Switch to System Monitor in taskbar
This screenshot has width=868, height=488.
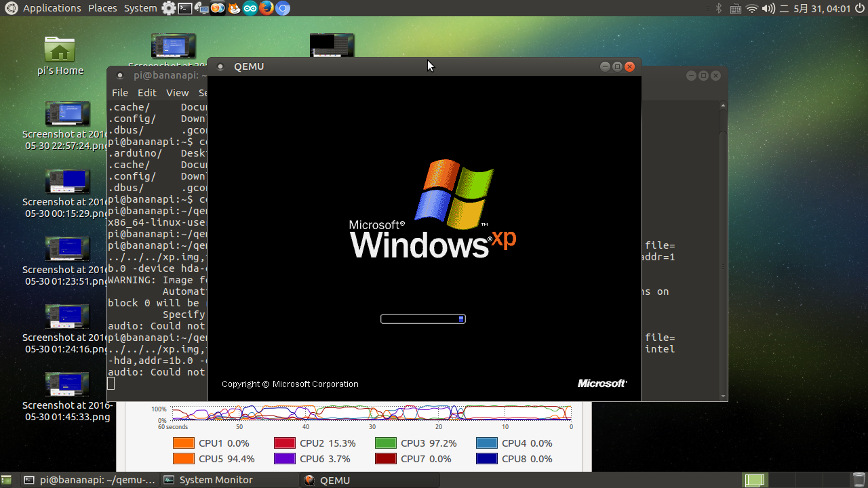click(229, 480)
